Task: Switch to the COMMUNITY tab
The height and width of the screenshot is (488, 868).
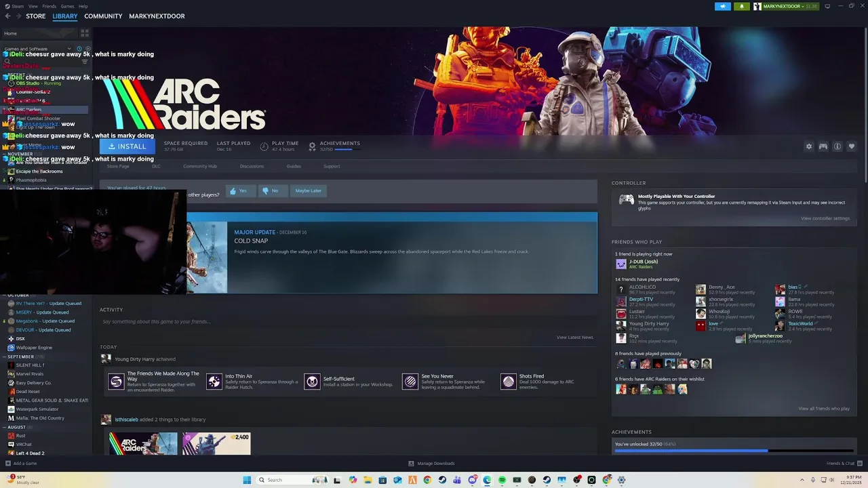Action: point(103,16)
